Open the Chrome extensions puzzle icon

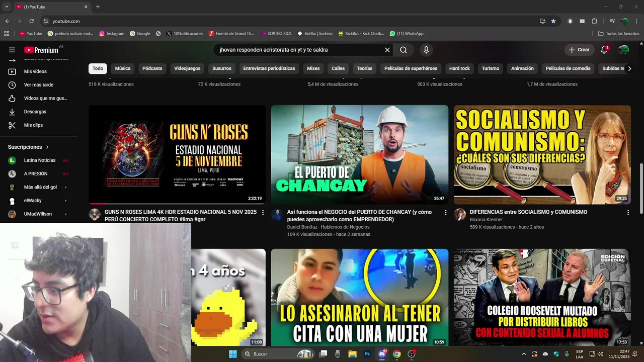[594, 21]
